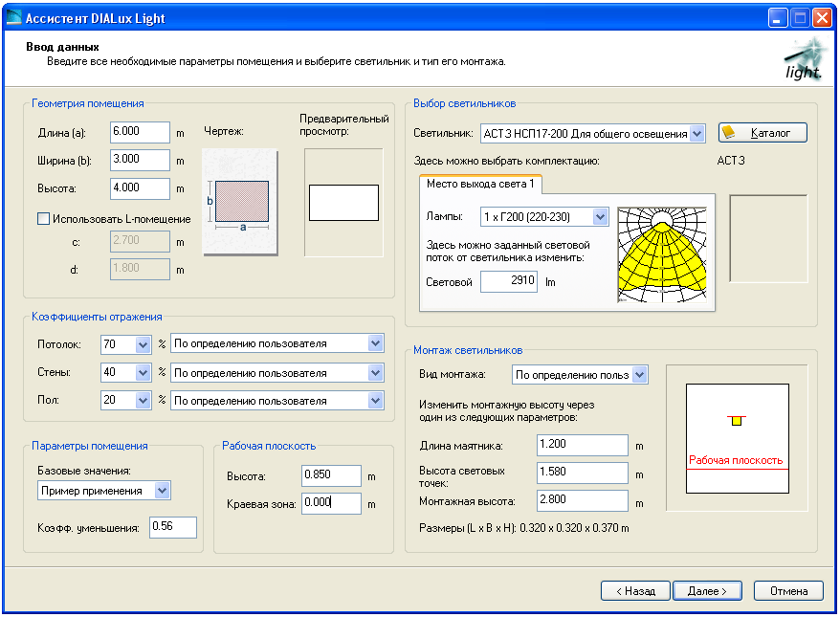The width and height of the screenshot is (840, 617).
Task: Click the mounting preview with working plane
Action: (736, 438)
